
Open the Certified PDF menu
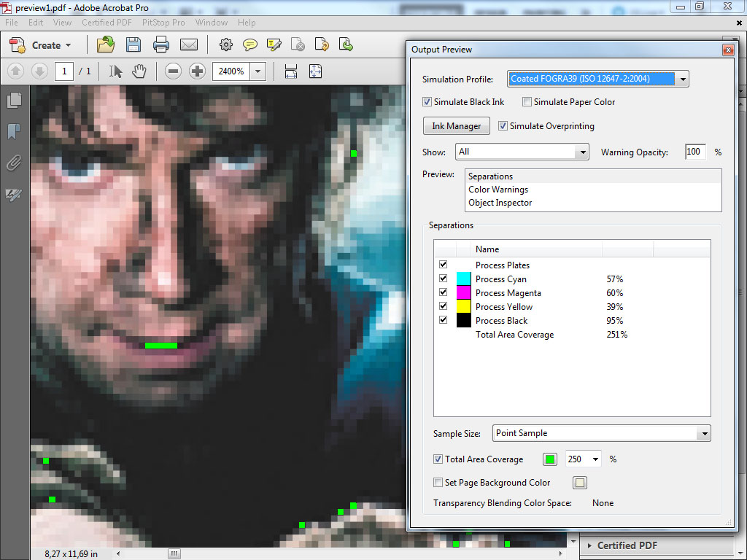click(x=107, y=23)
